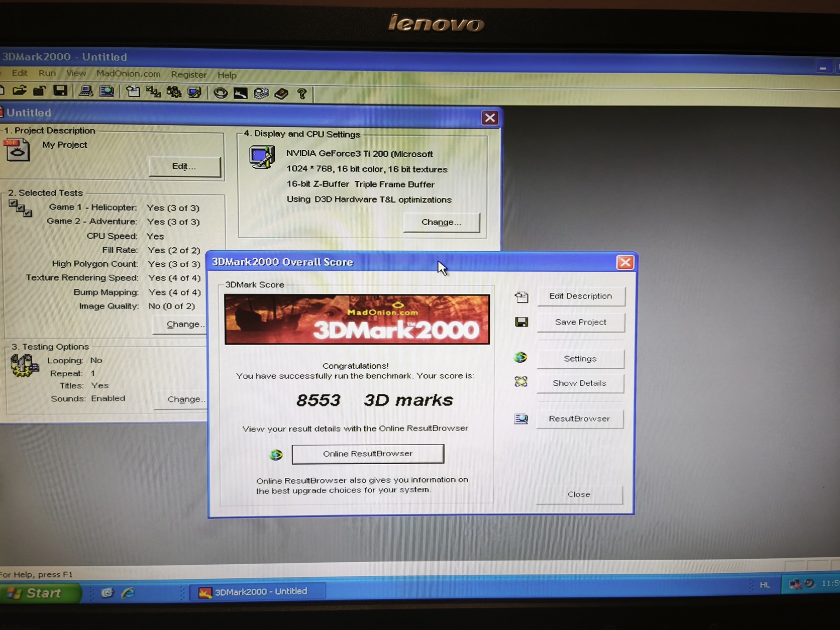Launch the Online ResultBrowser button
The width and height of the screenshot is (840, 630).
368,454
